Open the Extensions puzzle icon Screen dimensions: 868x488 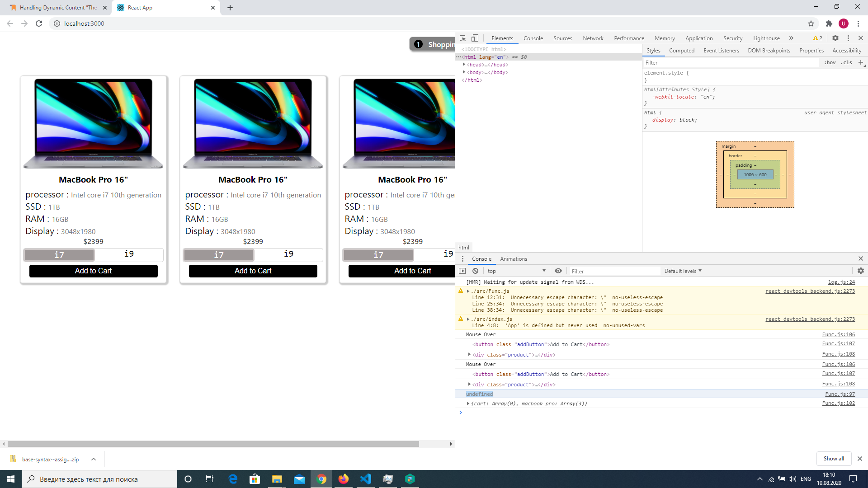(829, 23)
